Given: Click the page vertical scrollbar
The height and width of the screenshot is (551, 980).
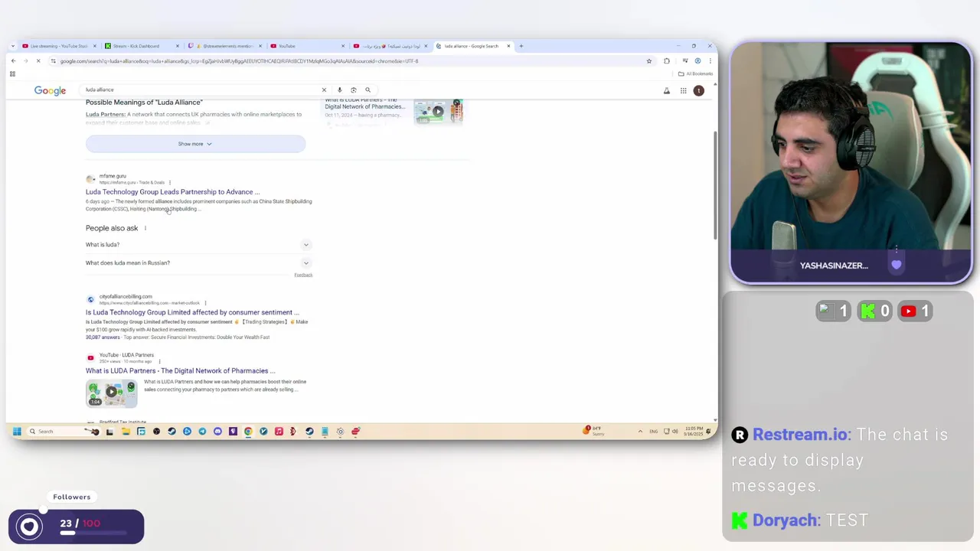Looking at the screenshot, I should point(715,184).
